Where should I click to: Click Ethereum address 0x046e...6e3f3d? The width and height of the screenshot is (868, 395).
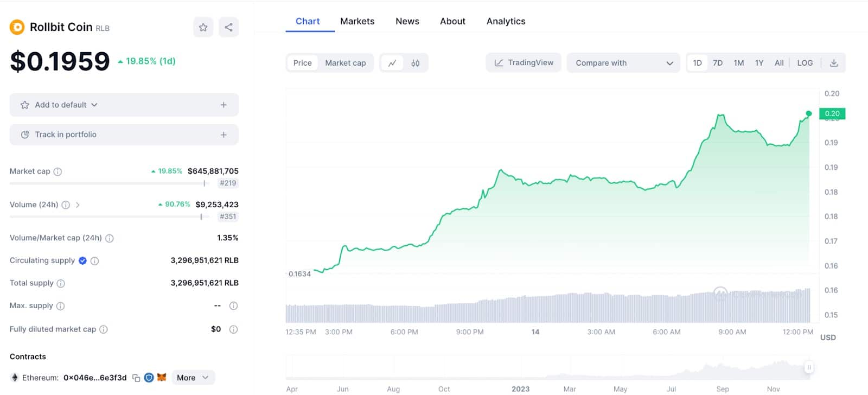95,378
